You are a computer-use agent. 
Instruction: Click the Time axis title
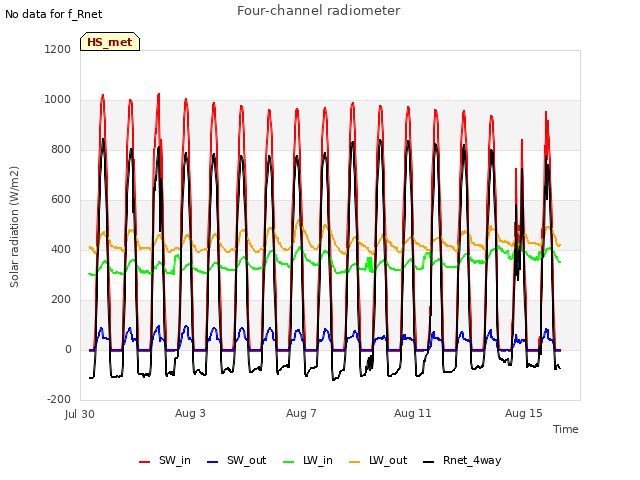[x=566, y=429]
